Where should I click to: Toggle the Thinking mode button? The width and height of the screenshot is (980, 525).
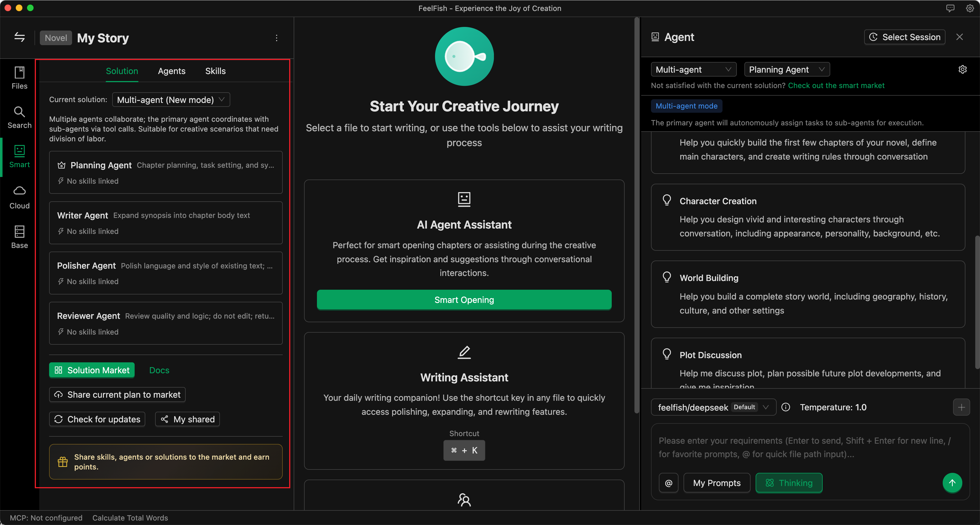(789, 483)
